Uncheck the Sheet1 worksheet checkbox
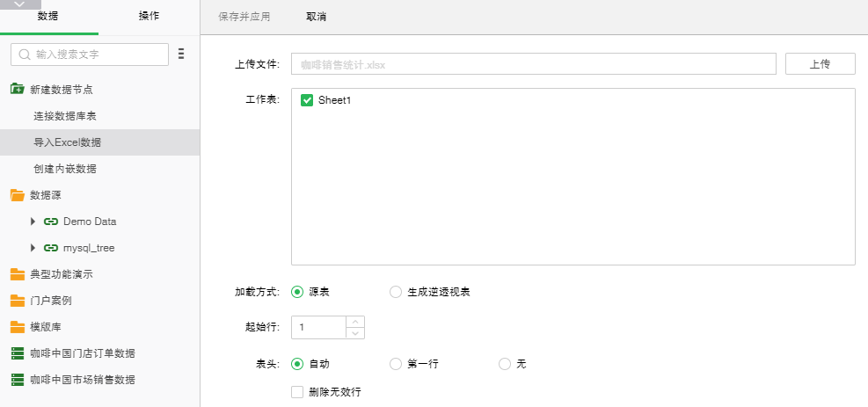868x407 pixels. (x=307, y=101)
